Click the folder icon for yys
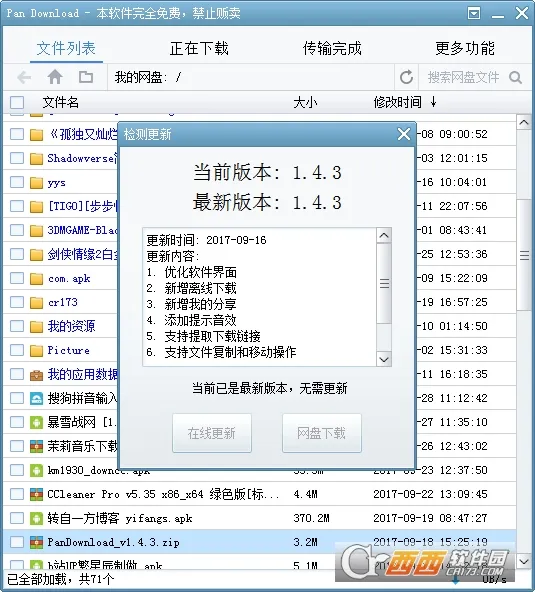This screenshot has width=535, height=592. point(36,183)
